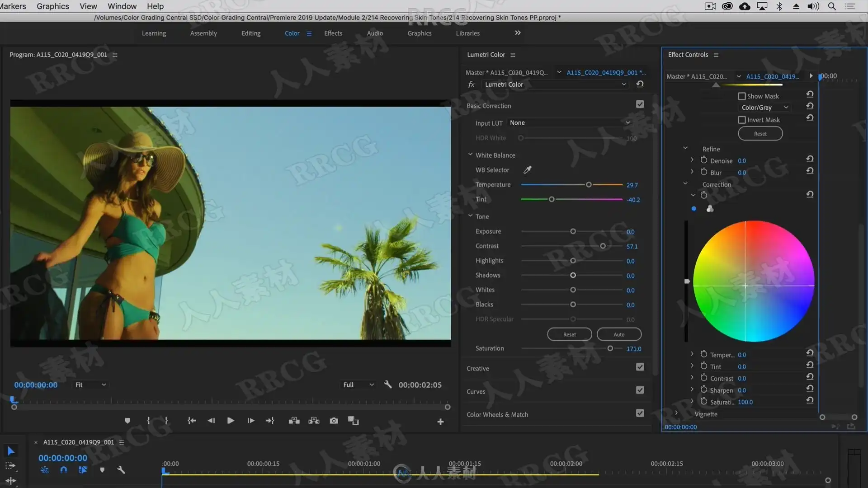Expand the Vignette section
Viewport: 868px width, 488px height.
pyautogui.click(x=676, y=413)
